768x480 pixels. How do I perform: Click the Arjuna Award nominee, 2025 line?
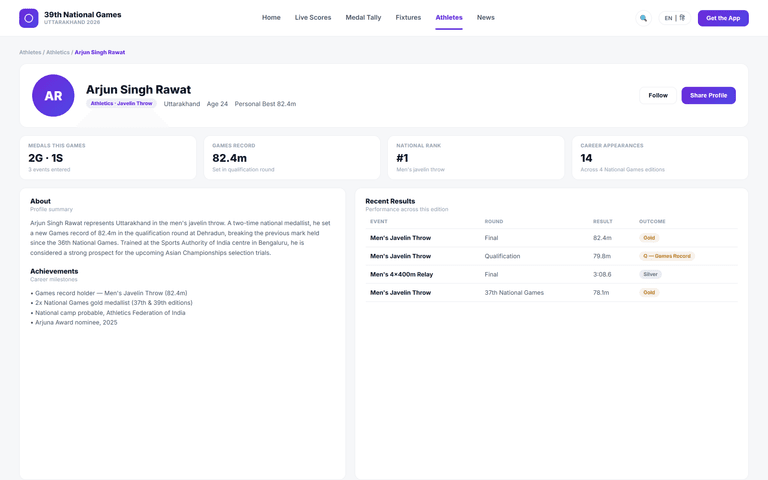tap(74, 322)
